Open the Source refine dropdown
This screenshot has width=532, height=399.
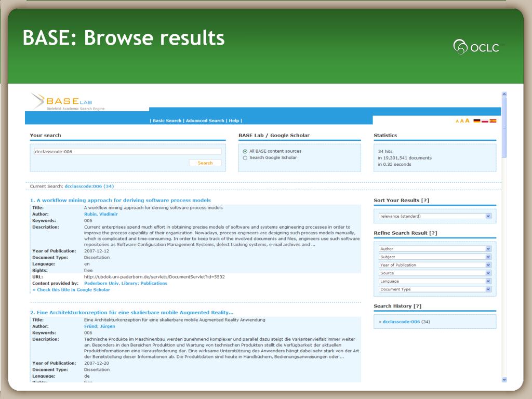click(435, 273)
